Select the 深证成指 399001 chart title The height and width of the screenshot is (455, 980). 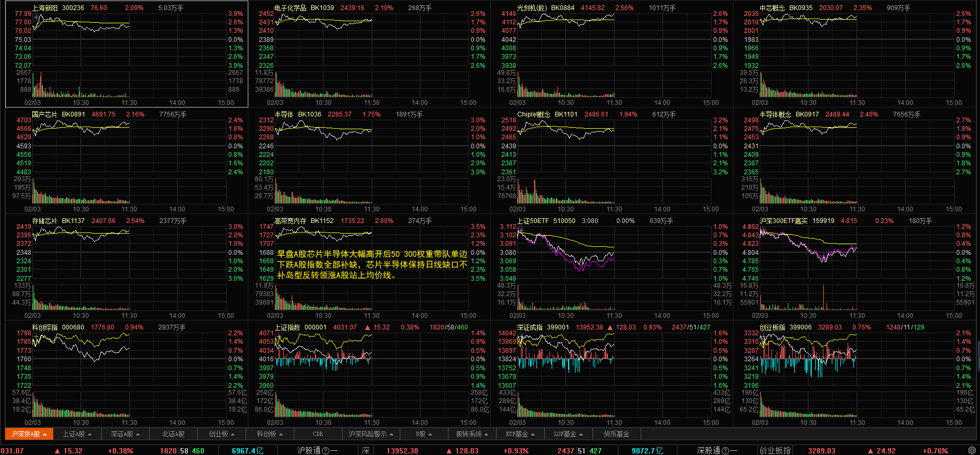point(543,327)
